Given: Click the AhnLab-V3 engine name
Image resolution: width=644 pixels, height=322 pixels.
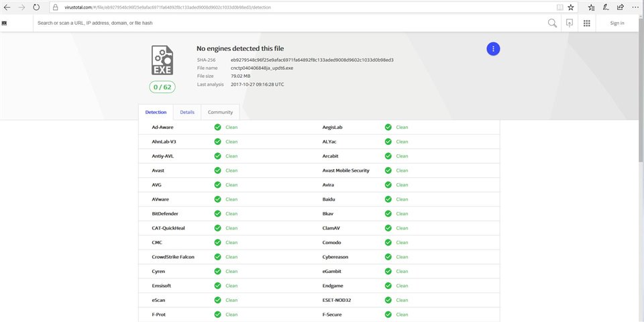Looking at the screenshot, I should (164, 142).
